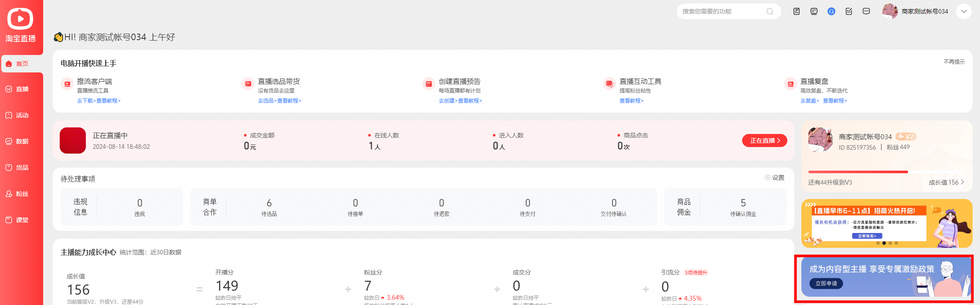
Task: Open 查看教程 under 创建直播预告
Action: (x=470, y=101)
